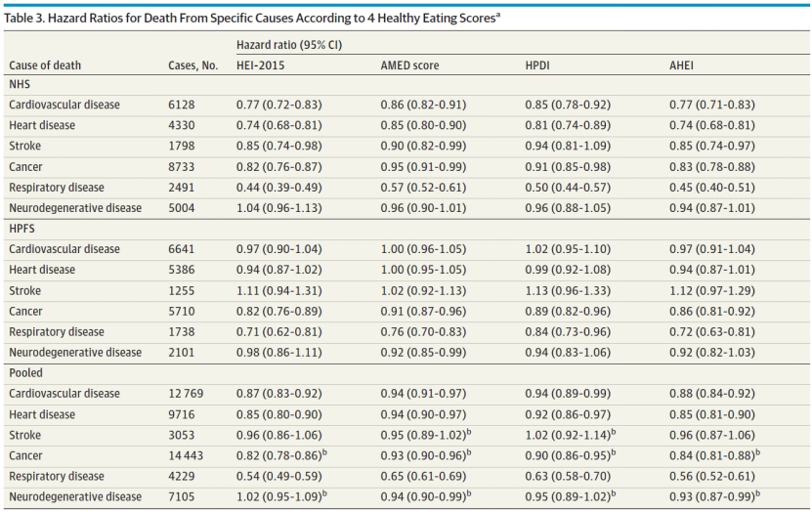Select the NHS section heading row
812x512 pixels.
tap(20, 85)
